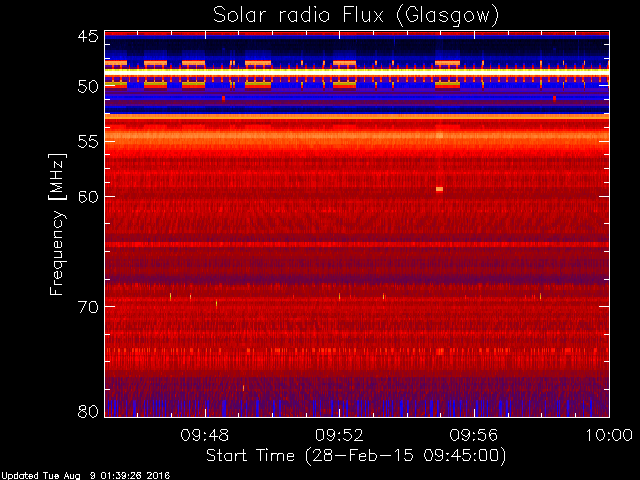Image resolution: width=640 pixels, height=480 pixels.
Task: Click the 10:00 time tick label
Action: tap(609, 435)
